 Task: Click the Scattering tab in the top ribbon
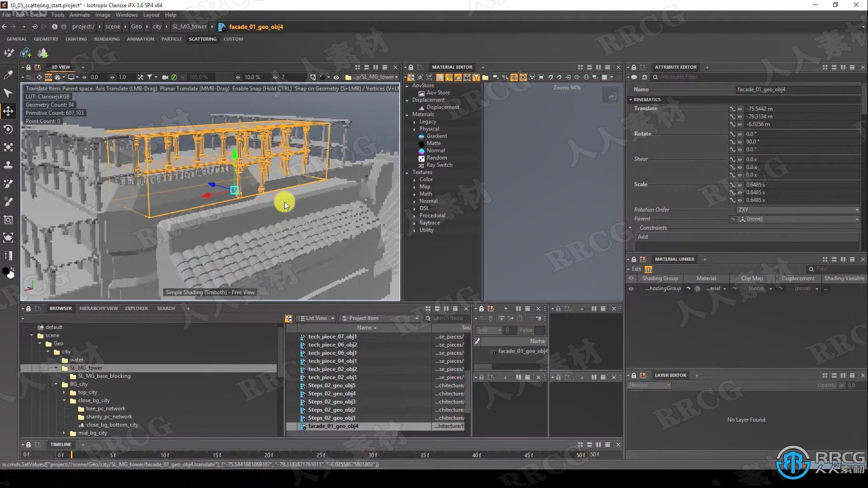(203, 39)
